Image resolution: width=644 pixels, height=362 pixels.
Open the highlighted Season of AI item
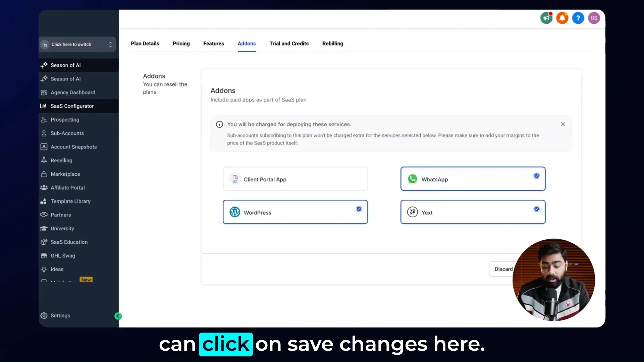point(78,65)
